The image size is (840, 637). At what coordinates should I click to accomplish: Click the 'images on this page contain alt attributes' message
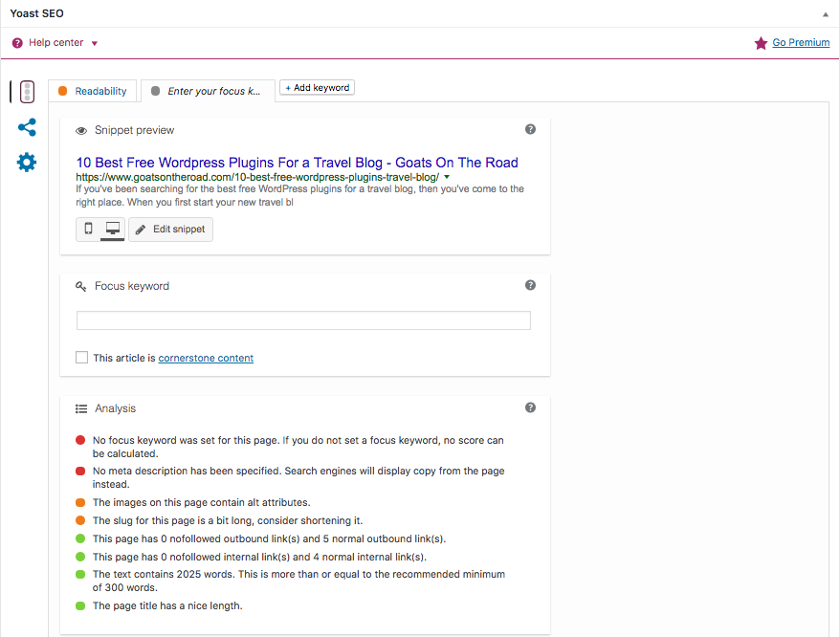click(x=202, y=502)
